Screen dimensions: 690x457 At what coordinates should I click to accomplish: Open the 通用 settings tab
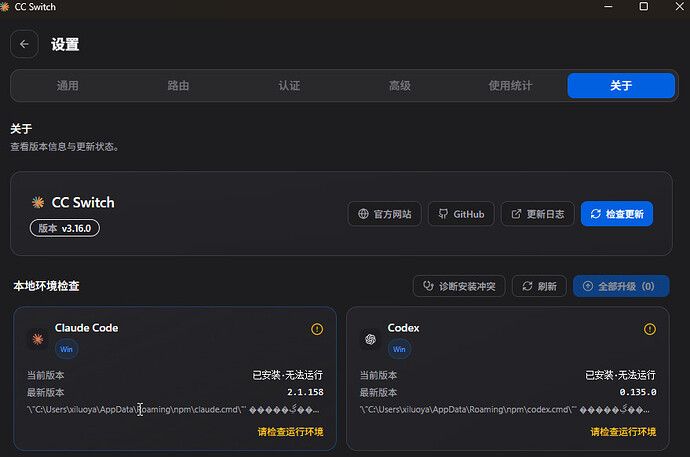click(x=67, y=85)
